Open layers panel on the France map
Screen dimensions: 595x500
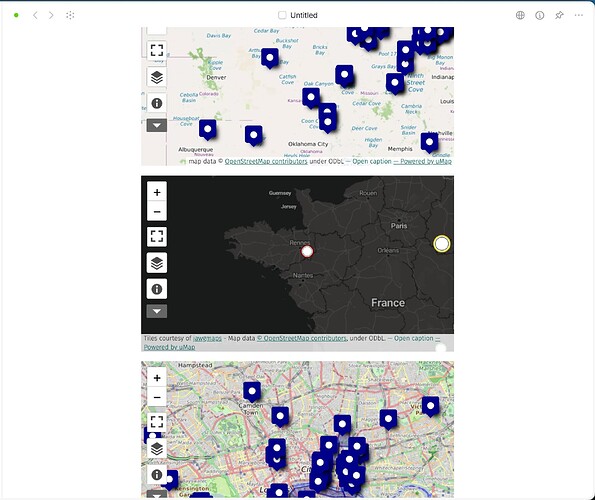[157, 263]
